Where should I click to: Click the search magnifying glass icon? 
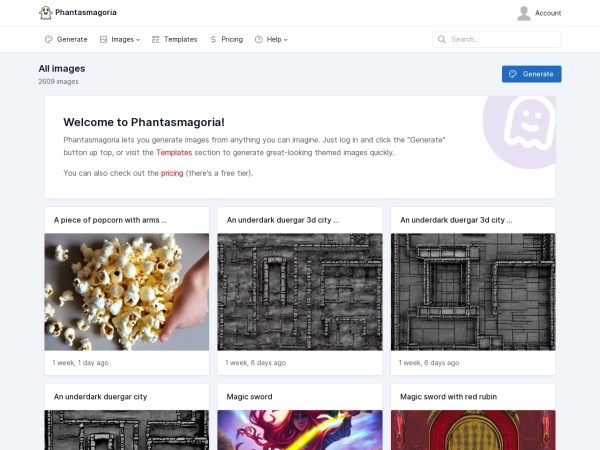442,39
